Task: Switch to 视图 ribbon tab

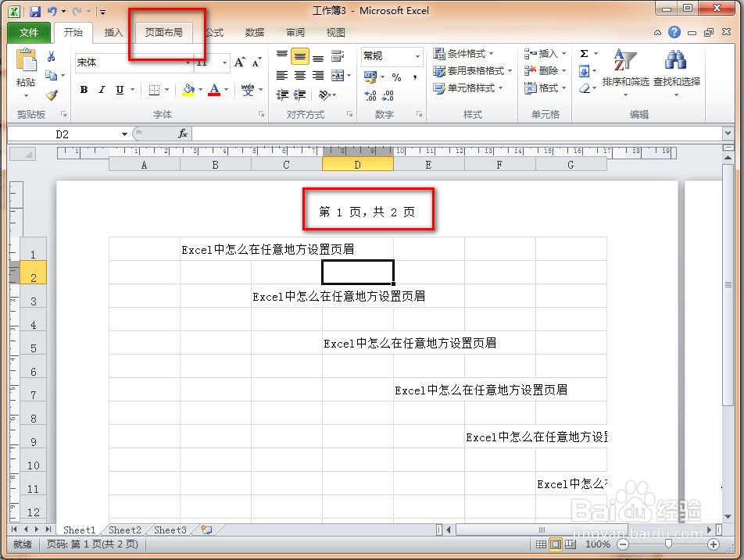Action: point(336,32)
